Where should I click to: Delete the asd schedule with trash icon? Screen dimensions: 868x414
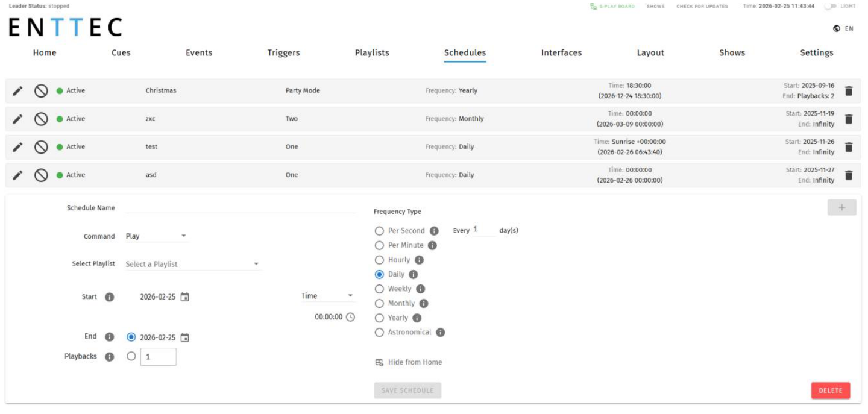point(849,175)
